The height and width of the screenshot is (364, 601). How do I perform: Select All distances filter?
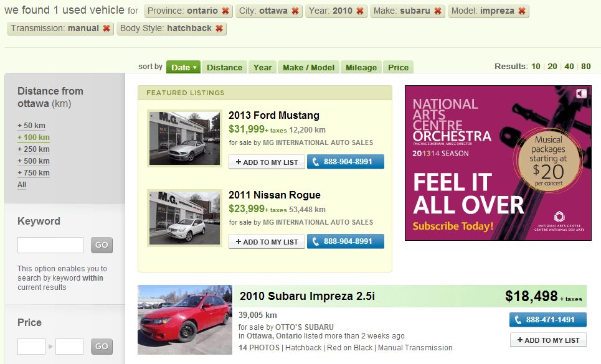pyautogui.click(x=22, y=185)
